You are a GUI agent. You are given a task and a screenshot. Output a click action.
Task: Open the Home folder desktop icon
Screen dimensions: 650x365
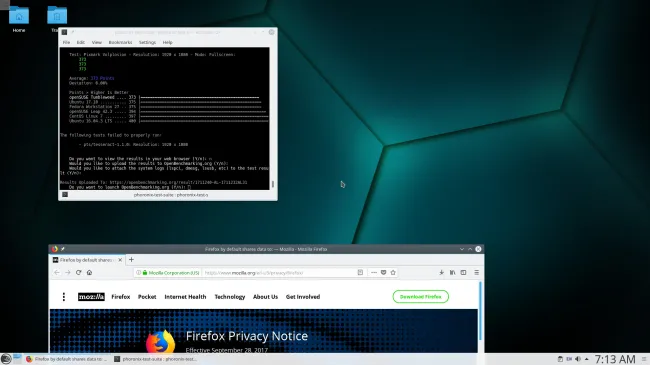pyautogui.click(x=19, y=19)
